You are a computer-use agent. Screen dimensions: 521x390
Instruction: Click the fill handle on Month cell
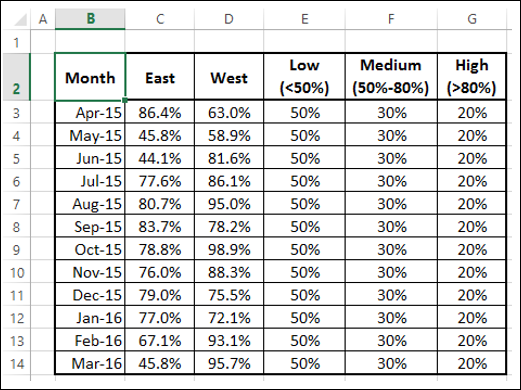[x=125, y=100]
